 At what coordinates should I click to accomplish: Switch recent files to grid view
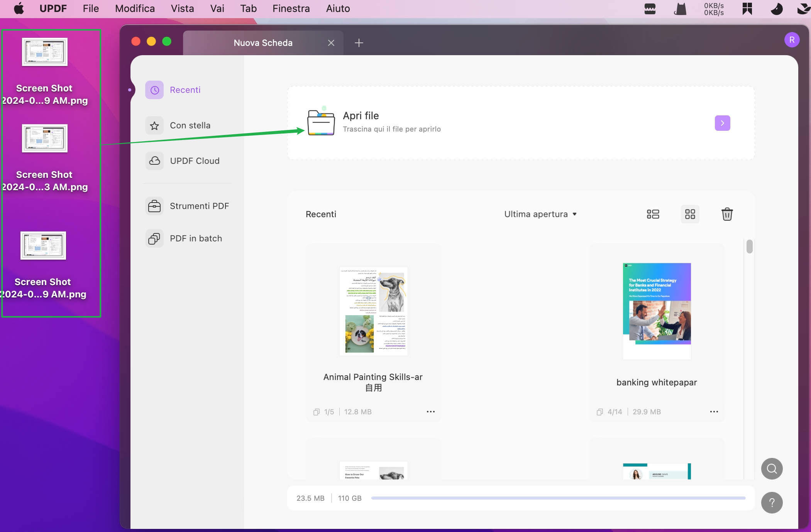coord(690,214)
